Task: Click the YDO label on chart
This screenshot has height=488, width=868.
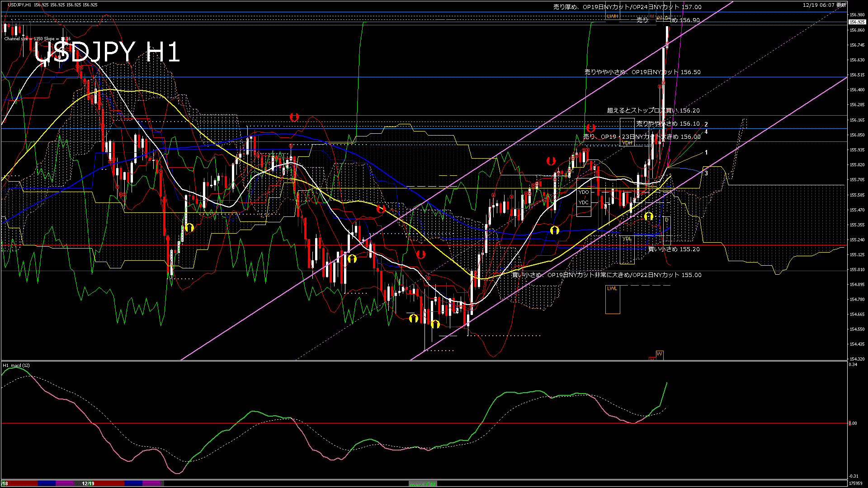Action: point(584,192)
